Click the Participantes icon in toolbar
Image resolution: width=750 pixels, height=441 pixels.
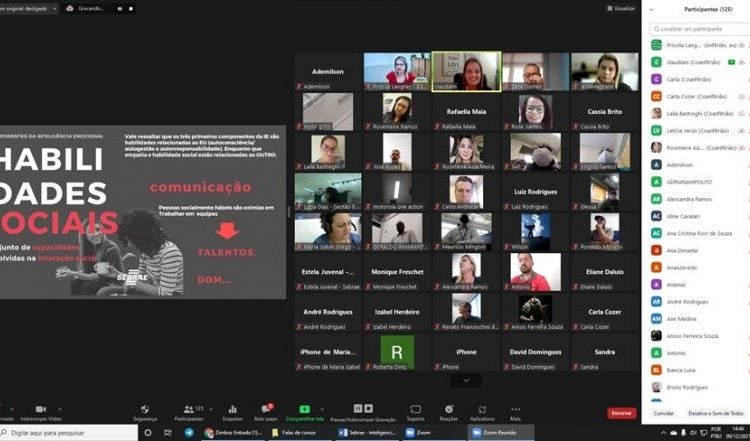pos(187,409)
